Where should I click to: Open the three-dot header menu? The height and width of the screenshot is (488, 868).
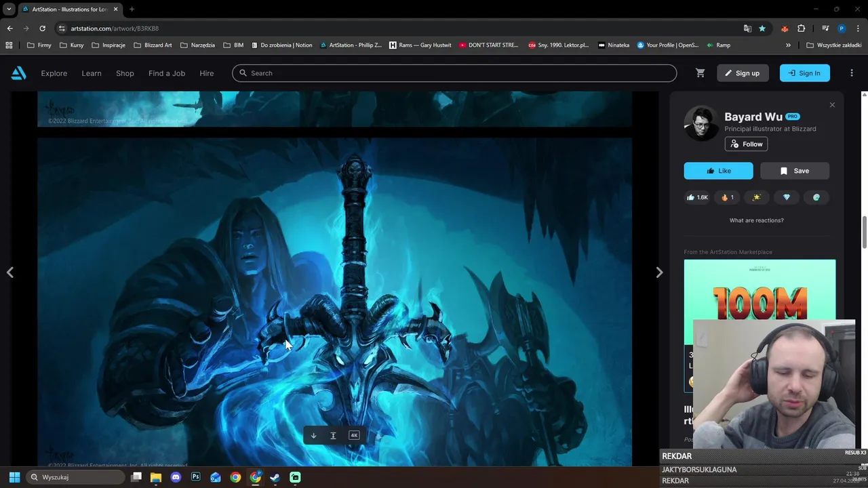click(x=852, y=73)
